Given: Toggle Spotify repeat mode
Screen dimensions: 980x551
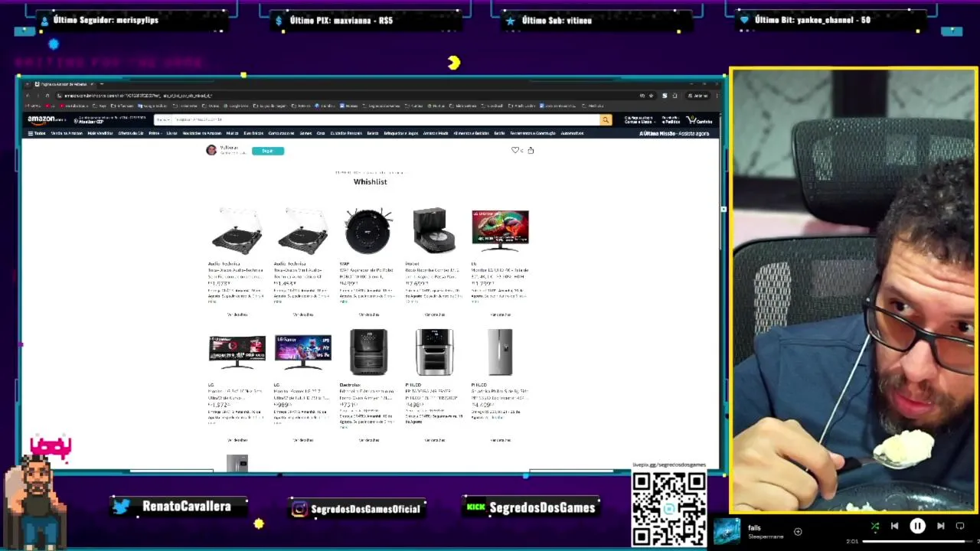Looking at the screenshot, I should point(960,526).
